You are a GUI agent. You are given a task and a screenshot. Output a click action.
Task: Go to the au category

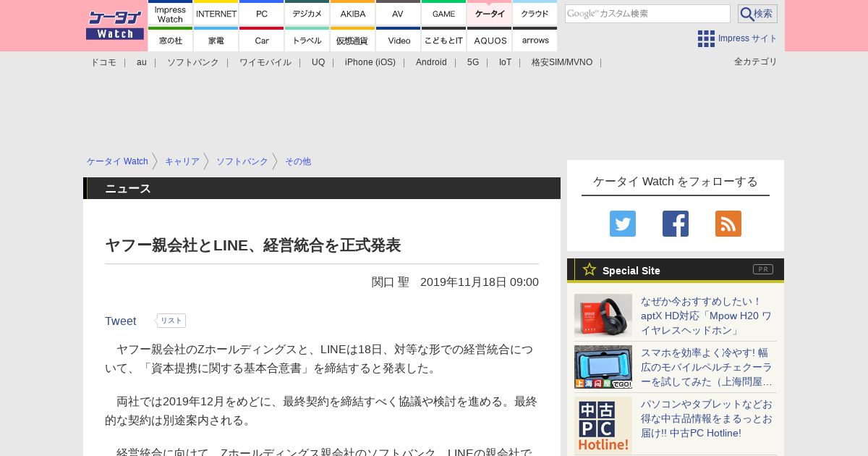142,62
